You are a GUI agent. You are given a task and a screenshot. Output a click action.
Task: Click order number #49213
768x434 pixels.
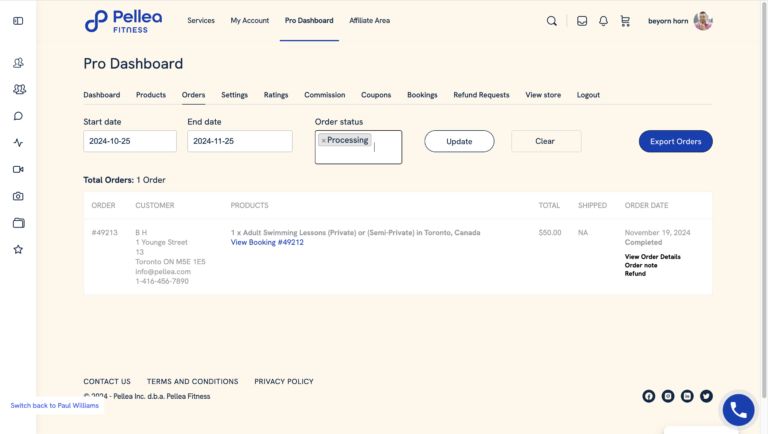[x=104, y=232]
